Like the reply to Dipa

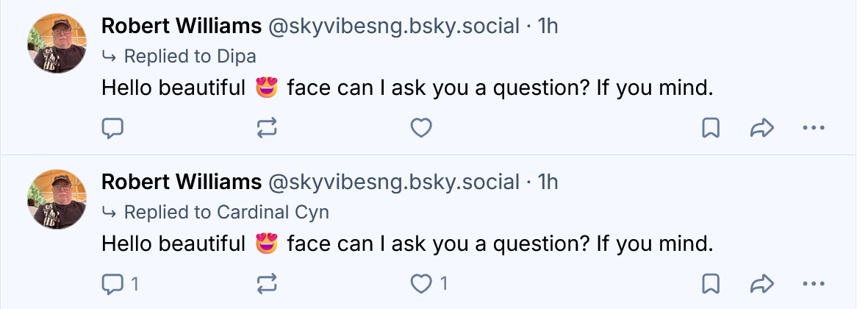(x=420, y=129)
